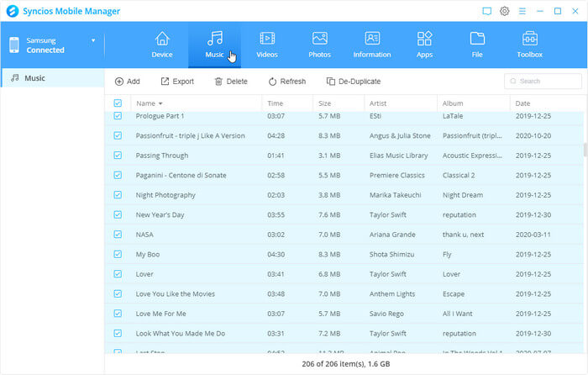Viewport: 588px width, 375px height.
Task: Click song name 'Love Me For Me'
Action: [161, 314]
